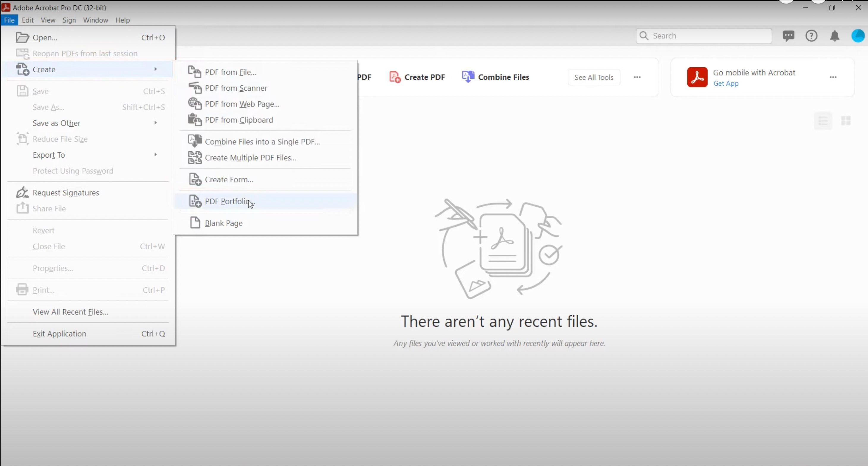This screenshot has width=868, height=466.
Task: Open the user account profile icon
Action: (x=858, y=36)
